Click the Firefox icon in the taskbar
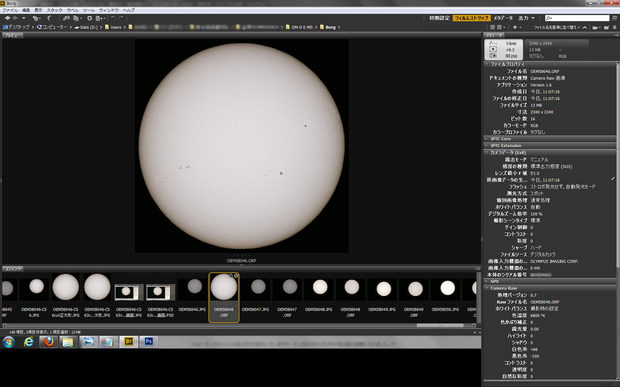Screen dimensions: 620x387 click(49, 342)
